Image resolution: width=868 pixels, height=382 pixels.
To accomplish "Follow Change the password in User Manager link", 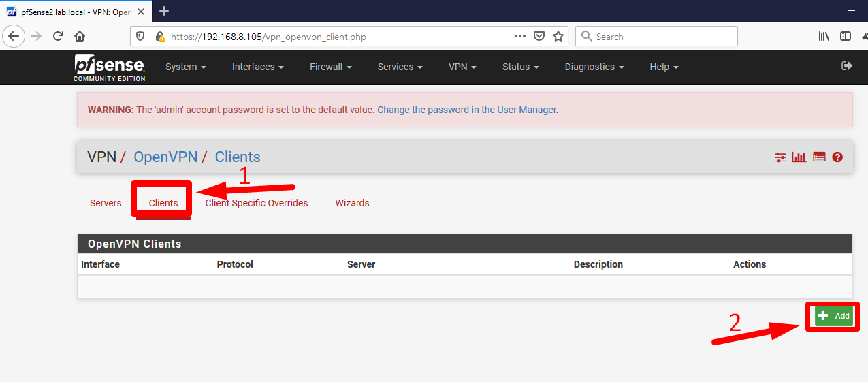I will click(x=468, y=110).
